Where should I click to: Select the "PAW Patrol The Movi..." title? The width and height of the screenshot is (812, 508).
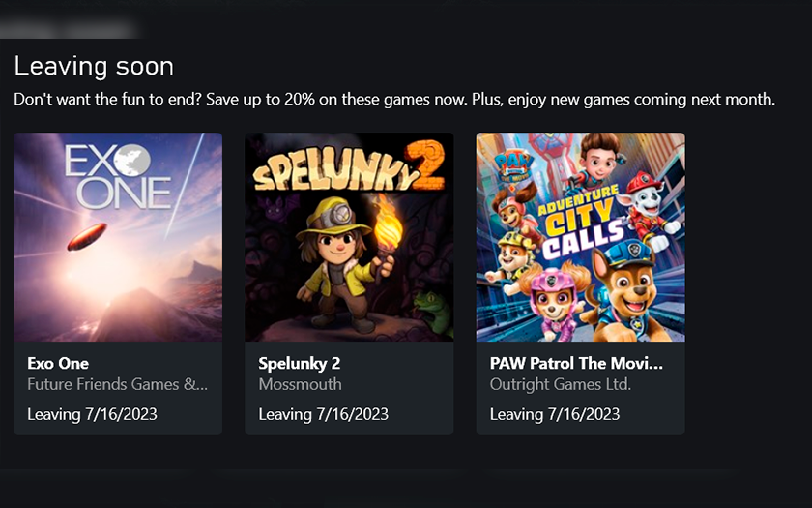(x=577, y=364)
